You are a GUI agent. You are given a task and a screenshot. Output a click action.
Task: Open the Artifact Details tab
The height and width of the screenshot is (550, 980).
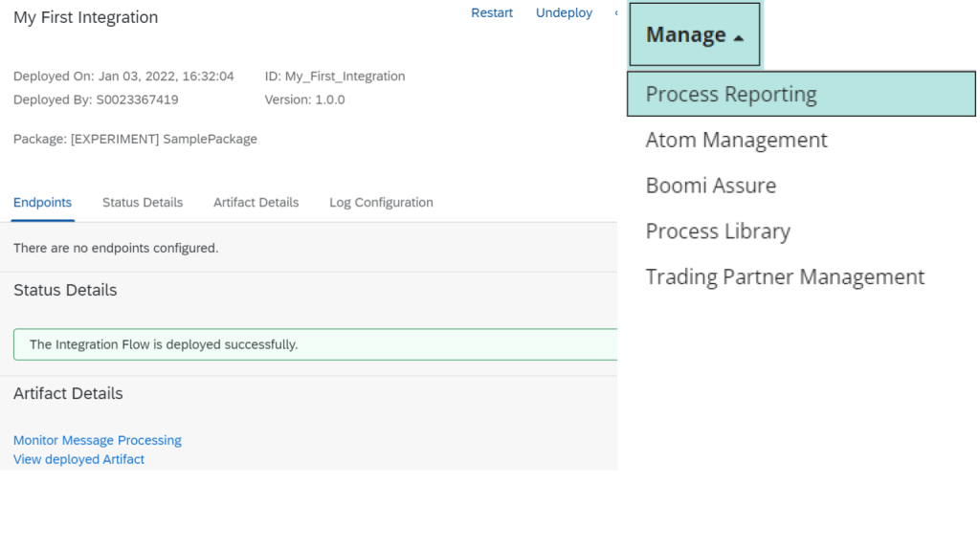point(256,203)
